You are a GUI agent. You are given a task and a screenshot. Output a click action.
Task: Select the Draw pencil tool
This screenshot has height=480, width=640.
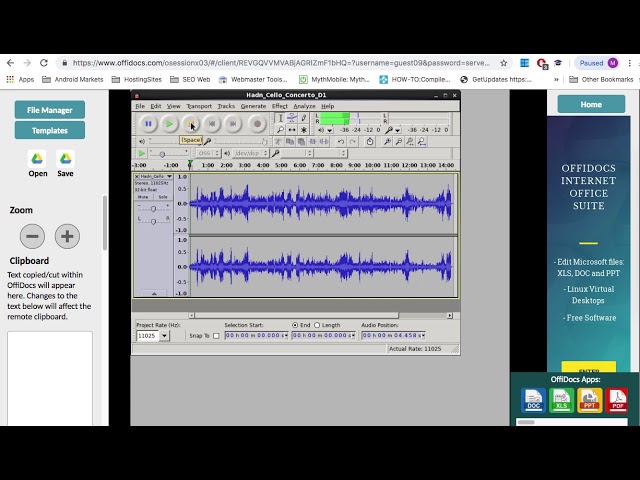(x=304, y=118)
